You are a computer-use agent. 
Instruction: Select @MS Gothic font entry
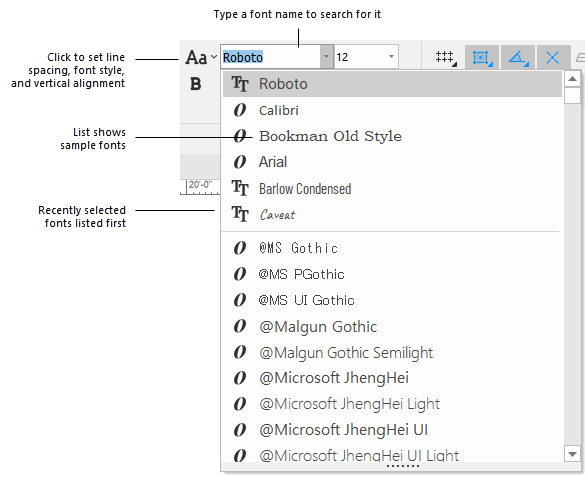coord(392,248)
